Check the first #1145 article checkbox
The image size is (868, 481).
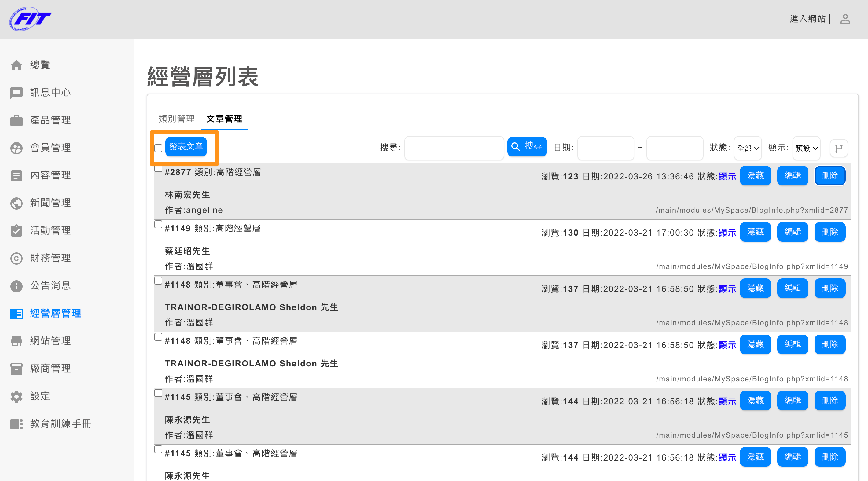point(158,393)
